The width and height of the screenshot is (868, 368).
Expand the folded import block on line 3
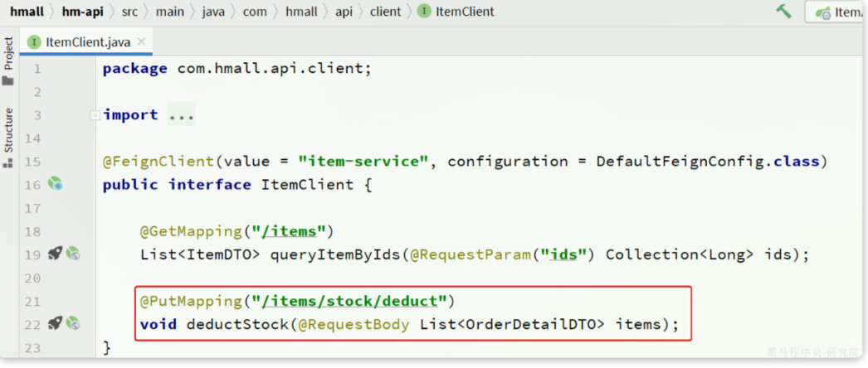pos(95,115)
